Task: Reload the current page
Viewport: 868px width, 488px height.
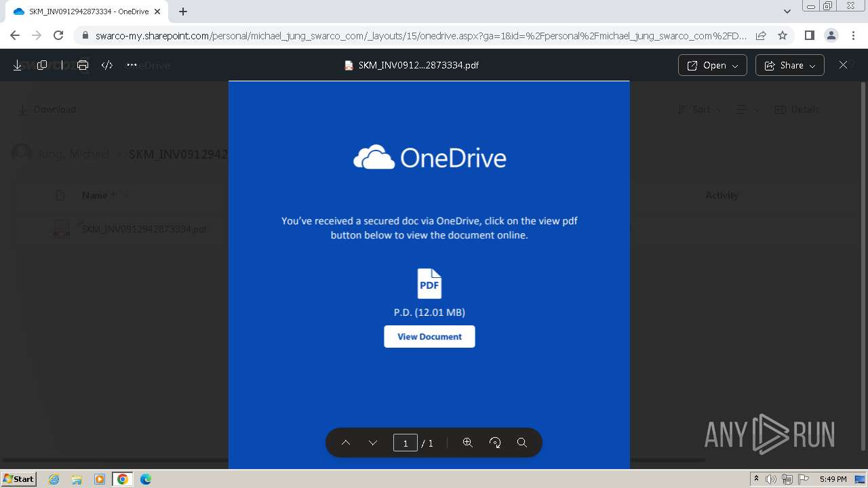Action: [x=58, y=35]
